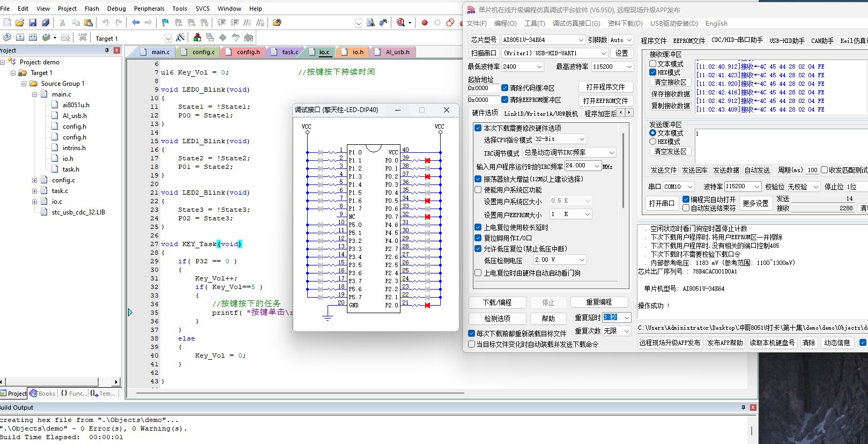
Task: Toggle 'reset pin used as I/O' checkbox
Action: (x=478, y=238)
